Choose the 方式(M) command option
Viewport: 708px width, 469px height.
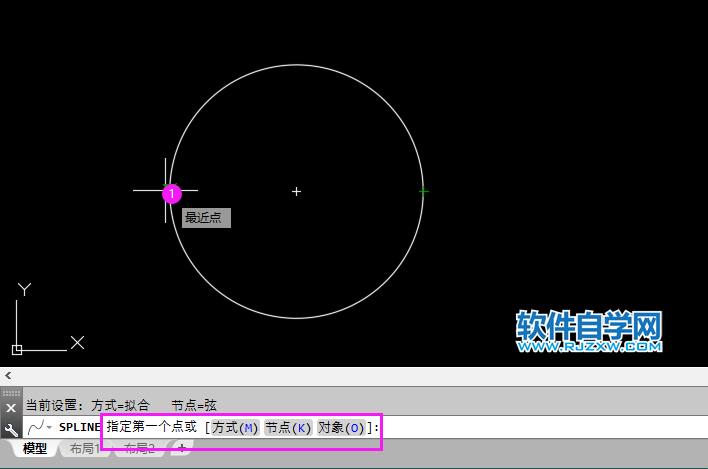click(235, 427)
